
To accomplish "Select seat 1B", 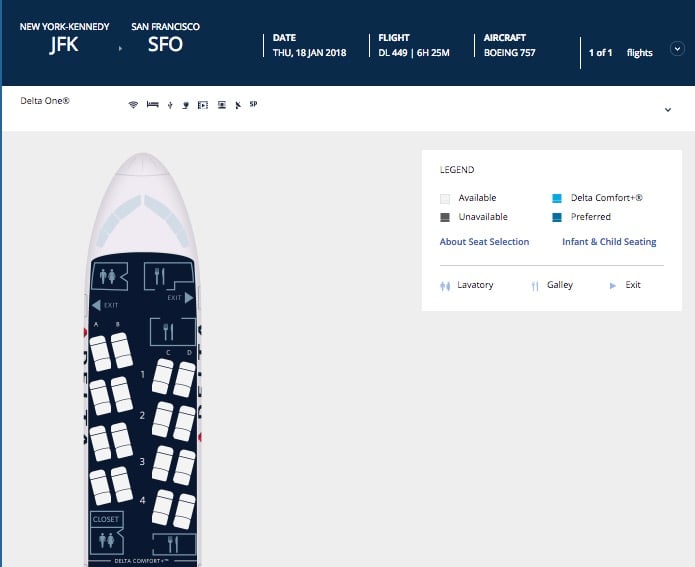I will tap(122, 350).
